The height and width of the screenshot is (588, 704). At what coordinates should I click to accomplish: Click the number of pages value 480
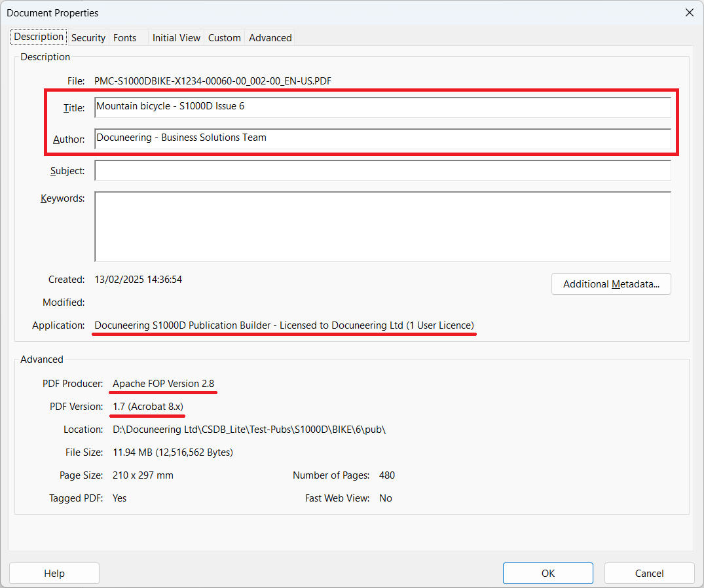pos(387,475)
